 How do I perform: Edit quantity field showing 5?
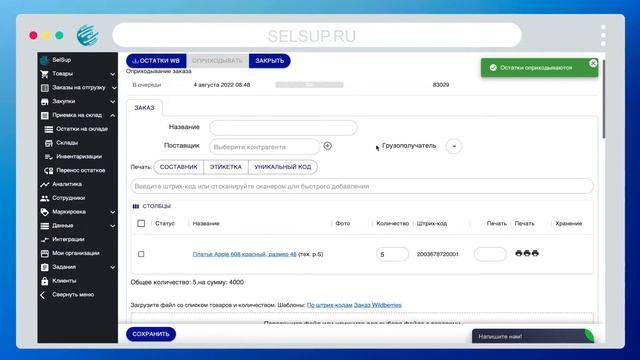click(392, 254)
